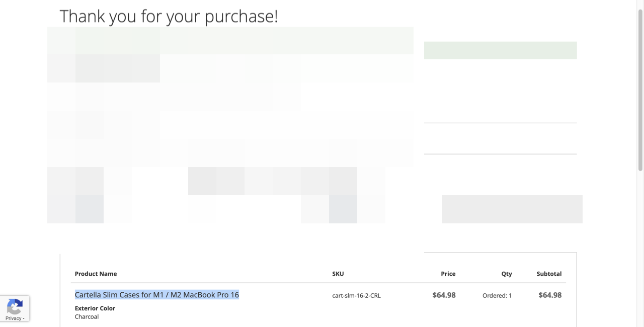
Task: Open the reCAPTCHA Privacy link
Action: click(13, 318)
